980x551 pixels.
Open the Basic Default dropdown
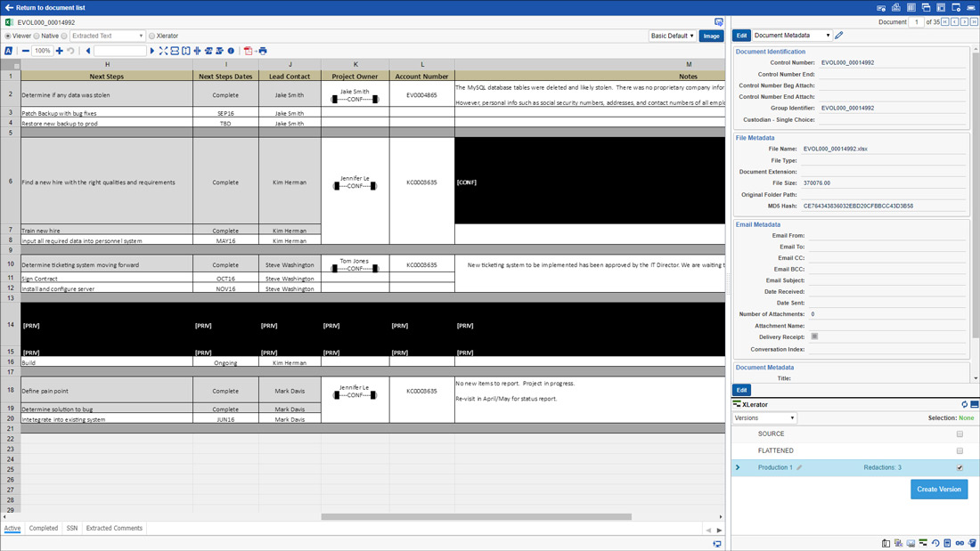coord(673,36)
